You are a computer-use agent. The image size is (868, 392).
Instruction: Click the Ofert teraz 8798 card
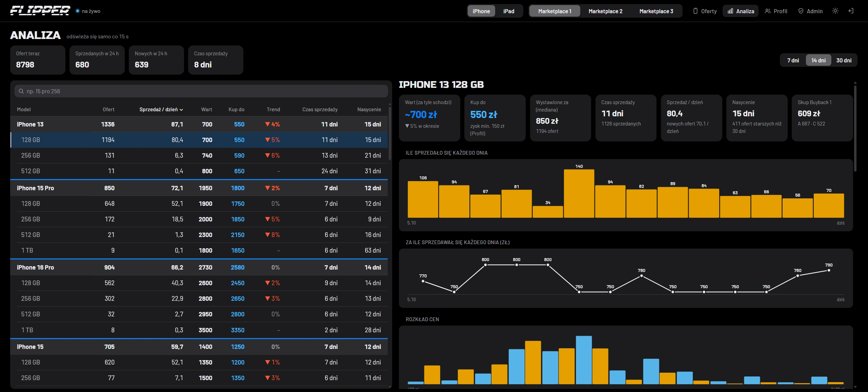coord(38,60)
